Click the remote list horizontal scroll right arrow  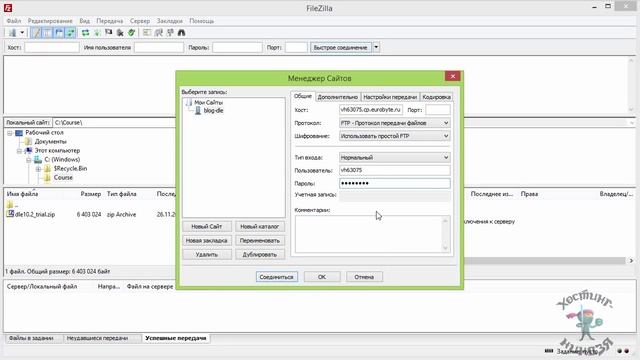tap(631, 260)
